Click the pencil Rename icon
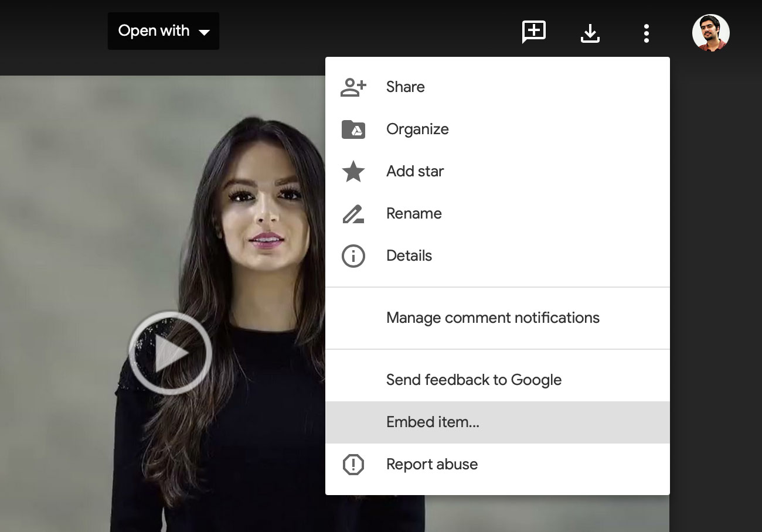 point(353,214)
